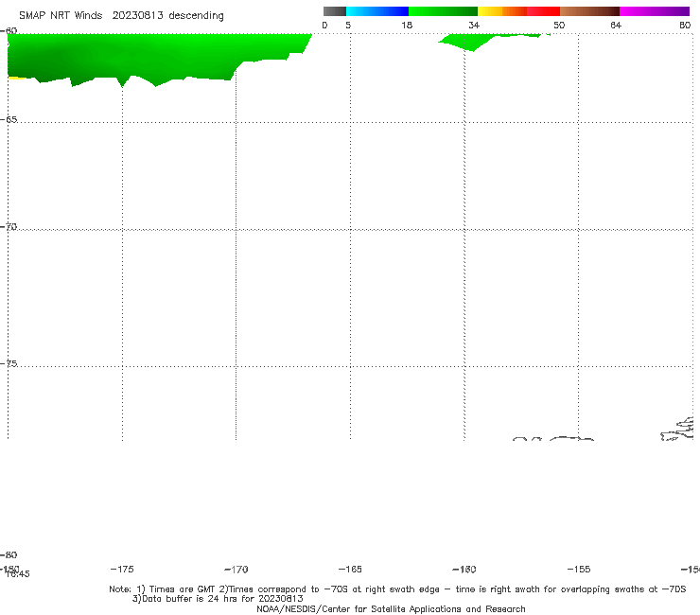Click the coastline outline at the map's right edge
The width and height of the screenshot is (700, 615).
pos(677,429)
